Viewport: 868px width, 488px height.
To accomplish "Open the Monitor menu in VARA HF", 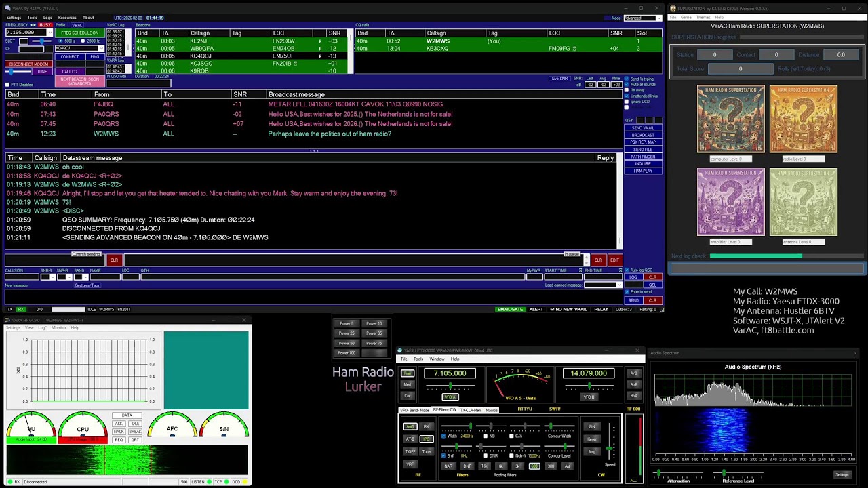I will tap(59, 328).
